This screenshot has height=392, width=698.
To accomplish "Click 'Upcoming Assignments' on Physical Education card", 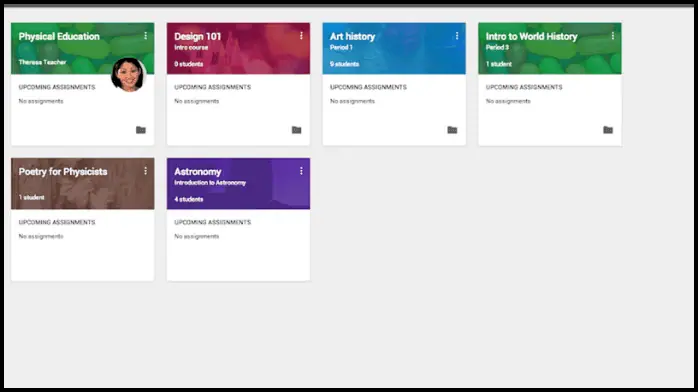I will pyautogui.click(x=57, y=87).
